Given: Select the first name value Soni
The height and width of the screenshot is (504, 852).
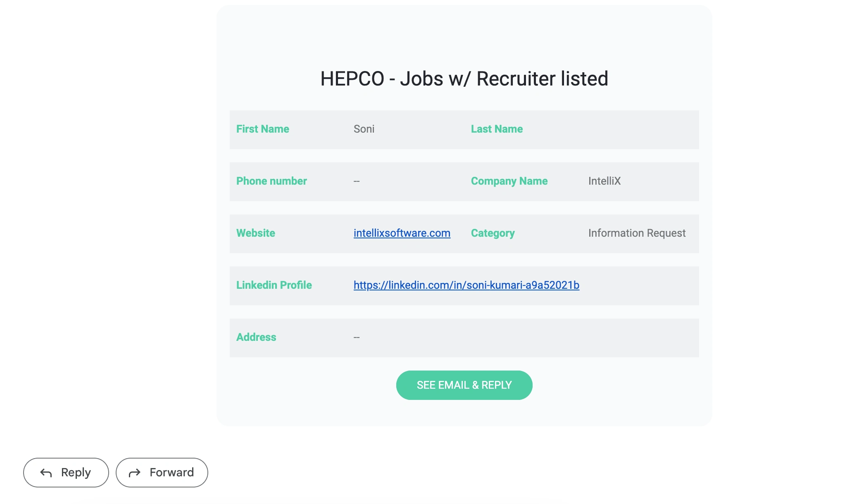Looking at the screenshot, I should pyautogui.click(x=364, y=129).
